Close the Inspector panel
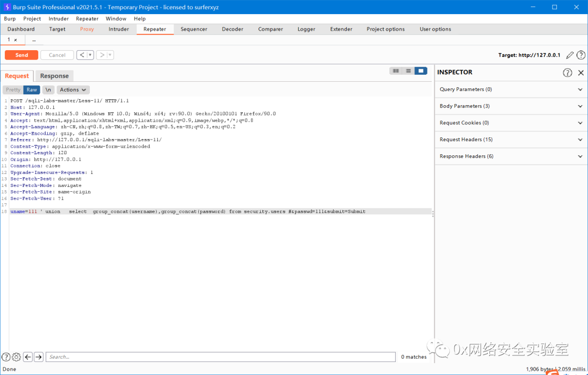Screen dimensions: 588x375 pyautogui.click(x=581, y=72)
